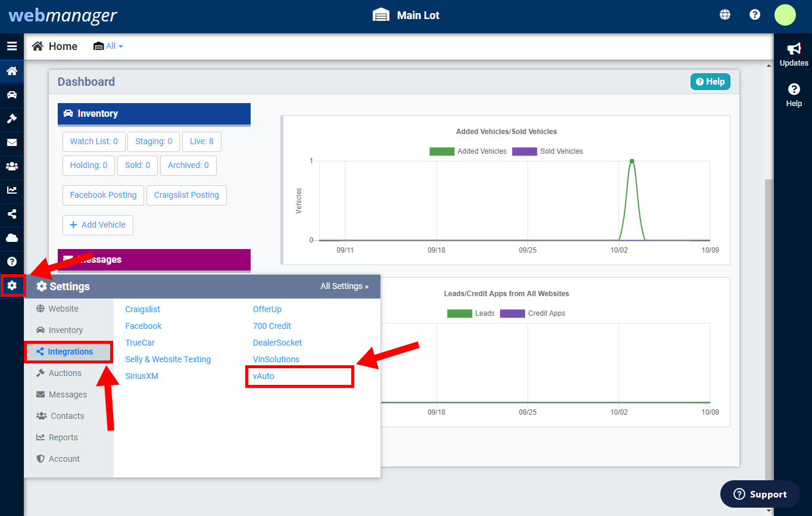The width and height of the screenshot is (812, 516).
Task: Open the "vAuto" integration link
Action: [x=263, y=376]
